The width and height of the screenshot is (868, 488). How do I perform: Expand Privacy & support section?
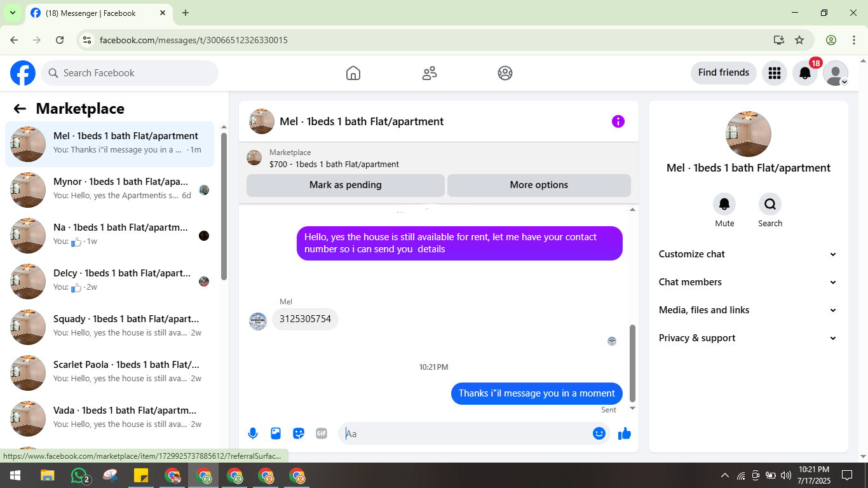point(748,338)
